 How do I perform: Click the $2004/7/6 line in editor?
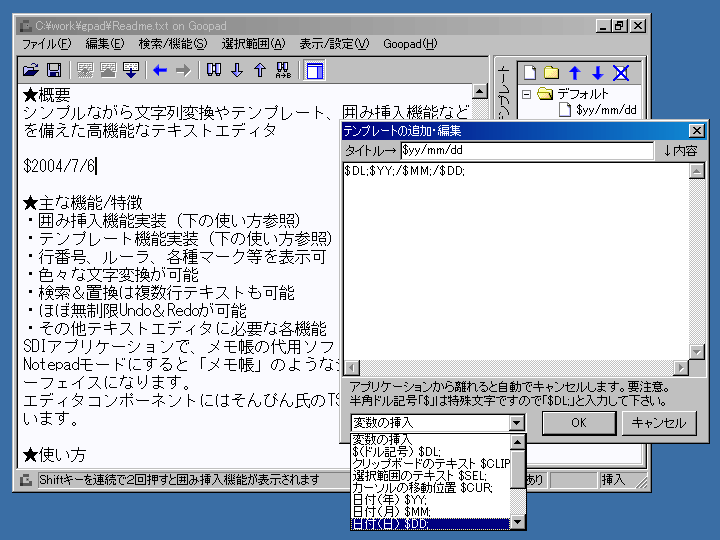59,166
